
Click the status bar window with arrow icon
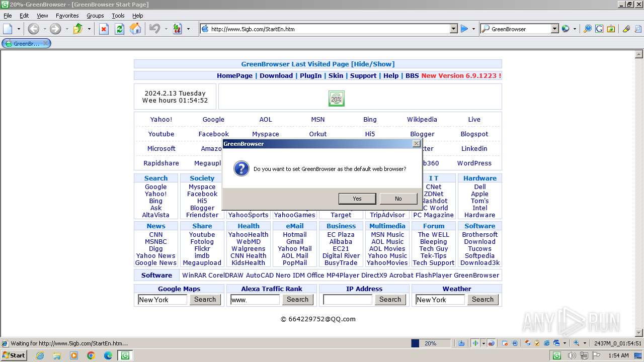pos(515,343)
